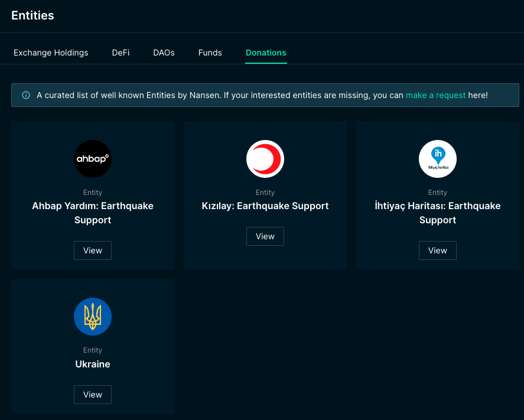The height and width of the screenshot is (420, 524).
Task: Click the Kızılay red crescent logo
Action: click(x=265, y=159)
